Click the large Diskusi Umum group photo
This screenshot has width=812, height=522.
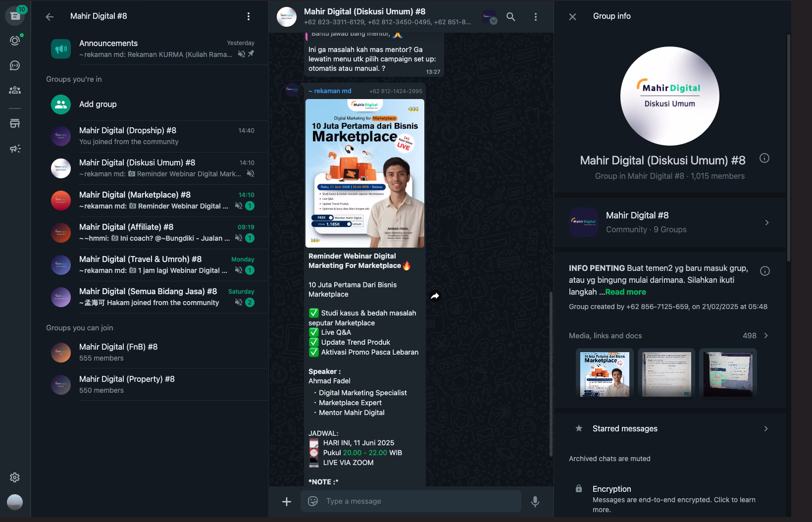point(670,96)
